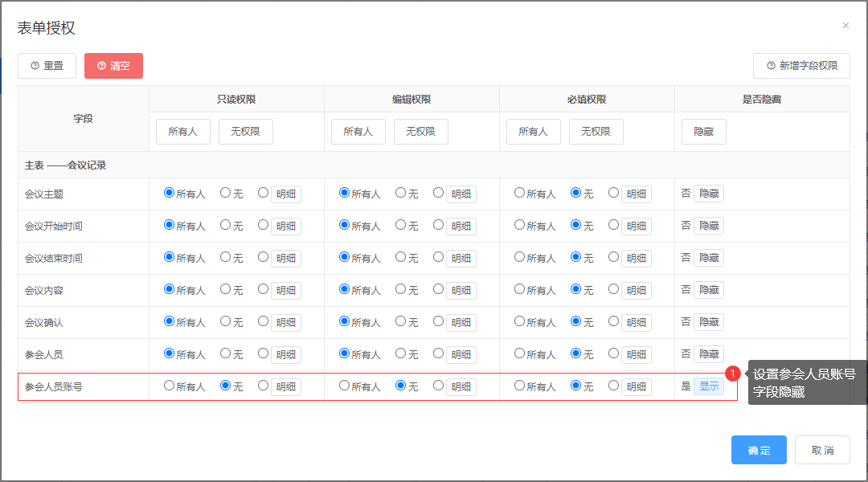Select 所有人 required radio for 会议开始时间
The image size is (868, 482).
[520, 225]
